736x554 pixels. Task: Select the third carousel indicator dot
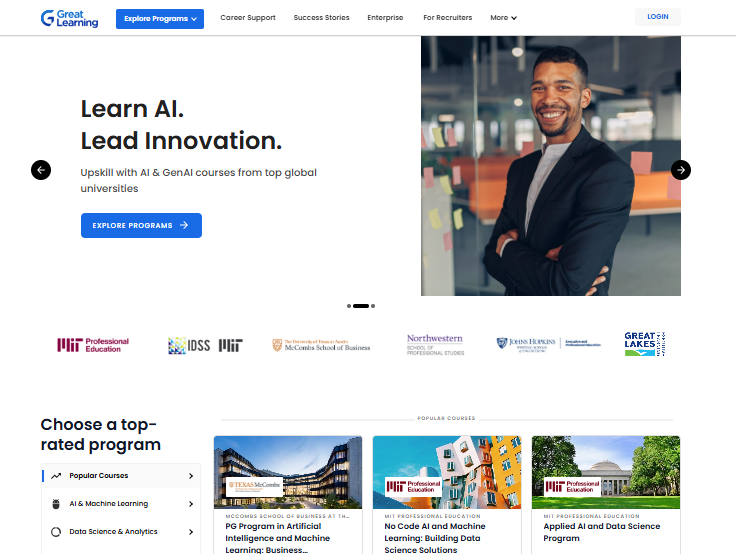(x=373, y=306)
